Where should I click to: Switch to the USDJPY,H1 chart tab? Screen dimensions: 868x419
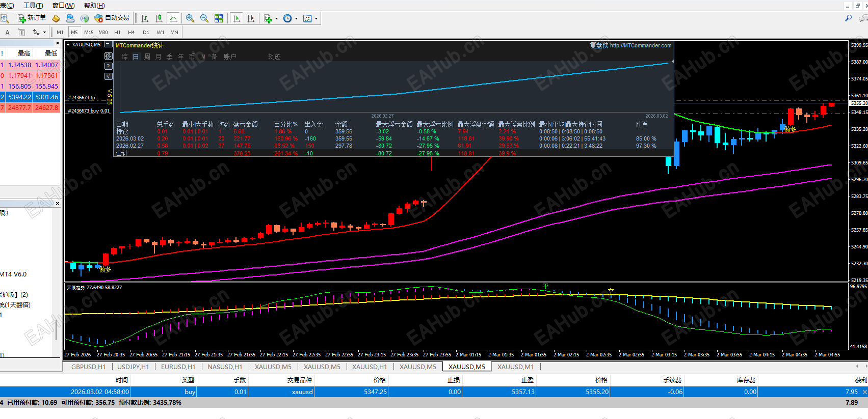[x=133, y=367]
